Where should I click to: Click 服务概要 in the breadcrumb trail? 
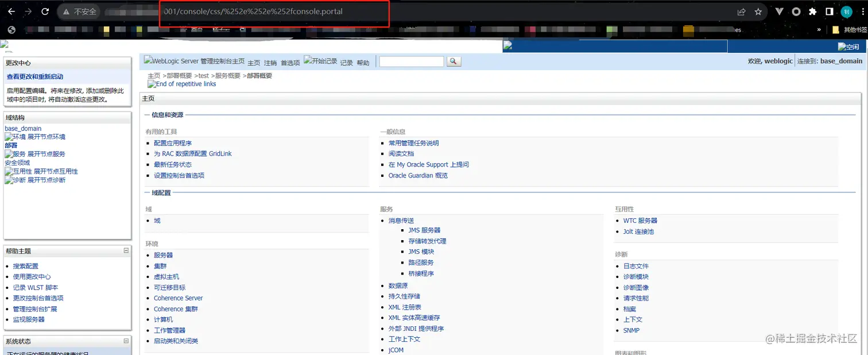point(228,76)
